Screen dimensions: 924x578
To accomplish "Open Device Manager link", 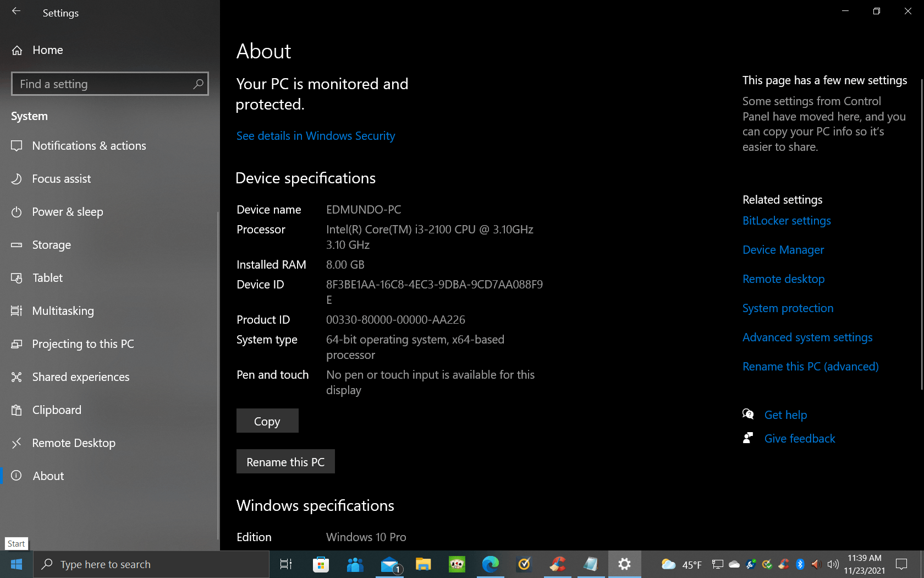I will [x=783, y=250].
